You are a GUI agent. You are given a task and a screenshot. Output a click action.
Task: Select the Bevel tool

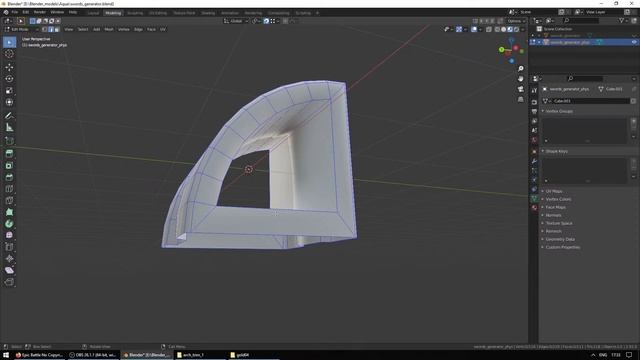[9, 177]
